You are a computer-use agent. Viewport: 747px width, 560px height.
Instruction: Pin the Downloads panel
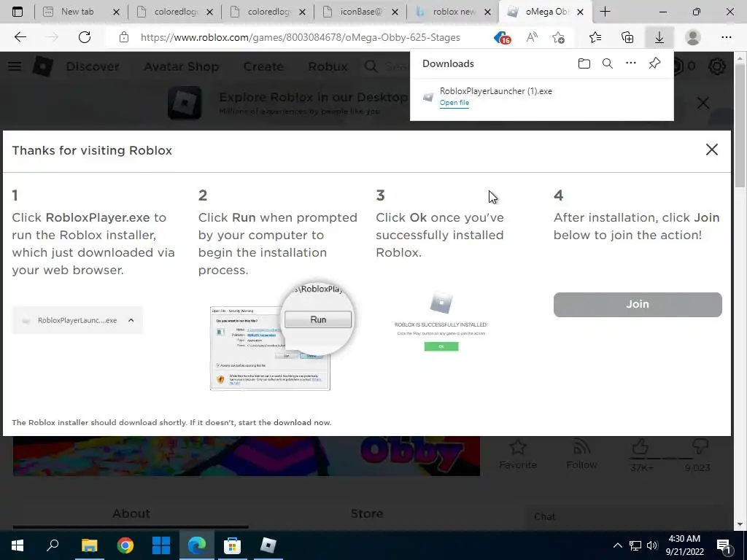pyautogui.click(x=654, y=63)
